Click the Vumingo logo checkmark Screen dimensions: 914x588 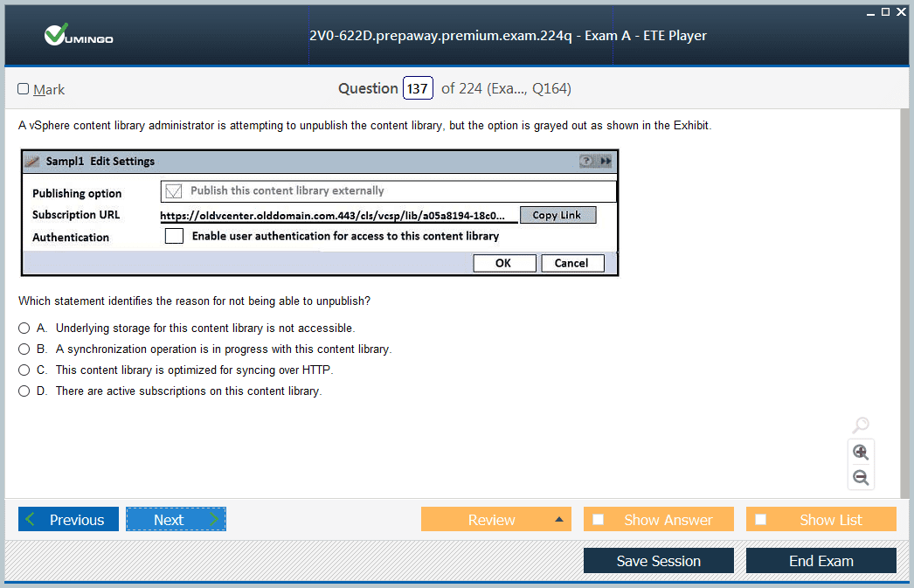point(57,34)
